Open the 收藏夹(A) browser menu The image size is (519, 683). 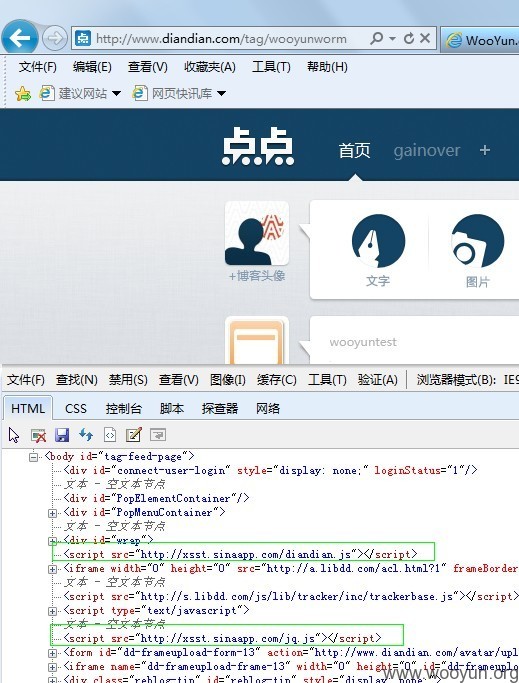point(210,67)
